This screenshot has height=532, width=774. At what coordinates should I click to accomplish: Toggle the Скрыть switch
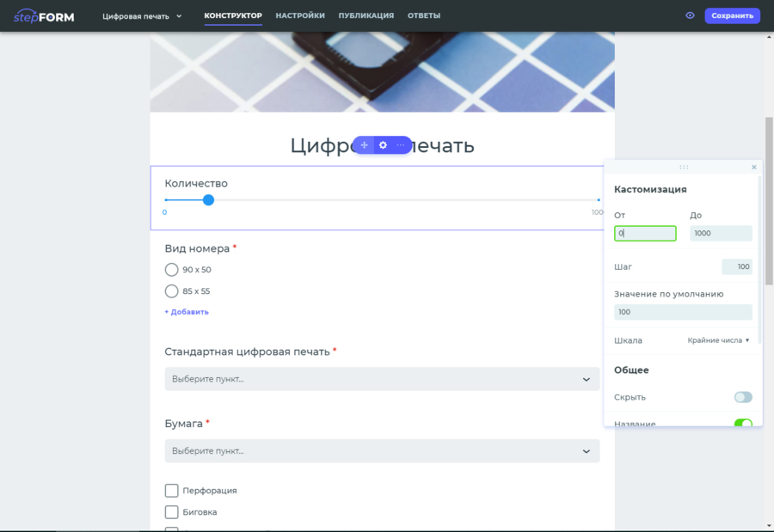(x=743, y=397)
